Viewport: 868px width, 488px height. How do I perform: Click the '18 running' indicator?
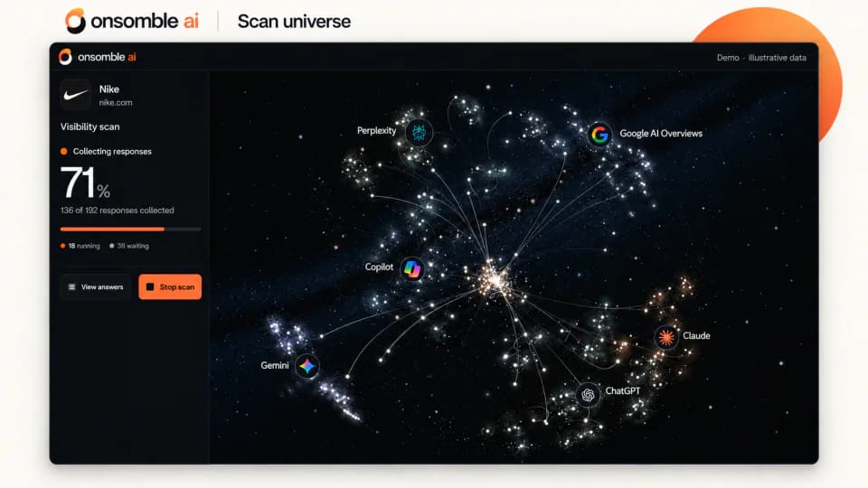tap(80, 246)
